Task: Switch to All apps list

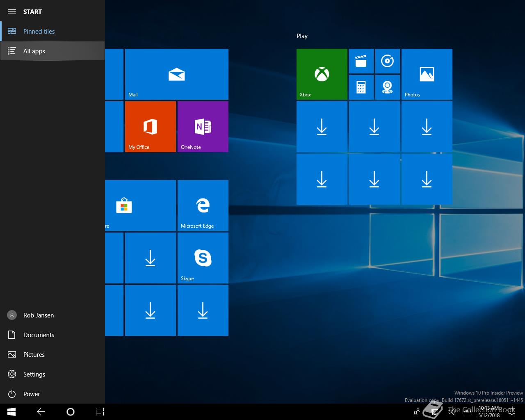Action: tap(52, 51)
